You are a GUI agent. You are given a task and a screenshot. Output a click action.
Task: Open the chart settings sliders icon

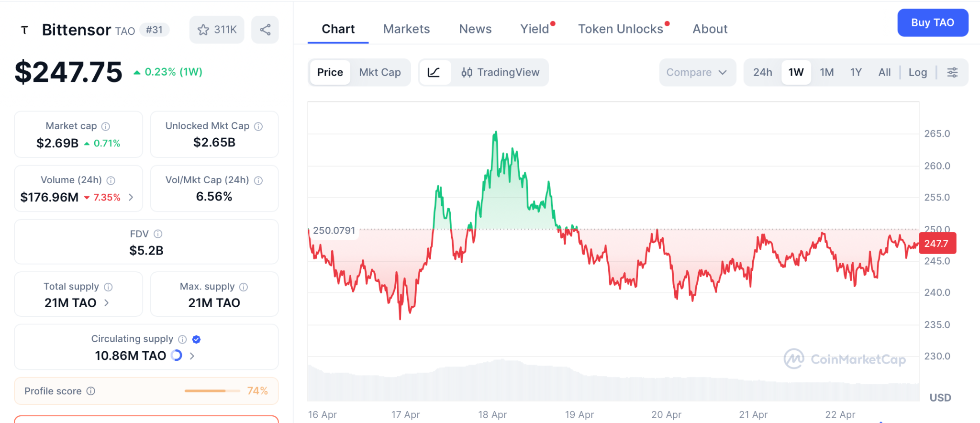point(952,72)
